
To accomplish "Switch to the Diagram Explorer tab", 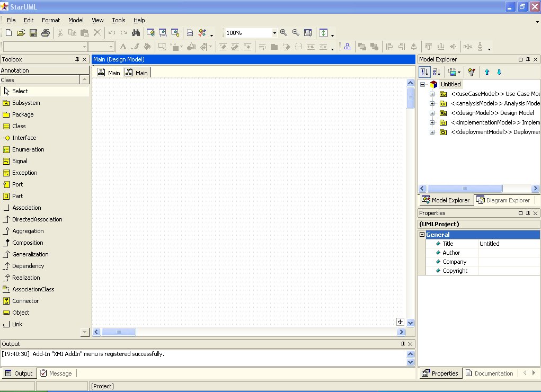I will [503, 200].
